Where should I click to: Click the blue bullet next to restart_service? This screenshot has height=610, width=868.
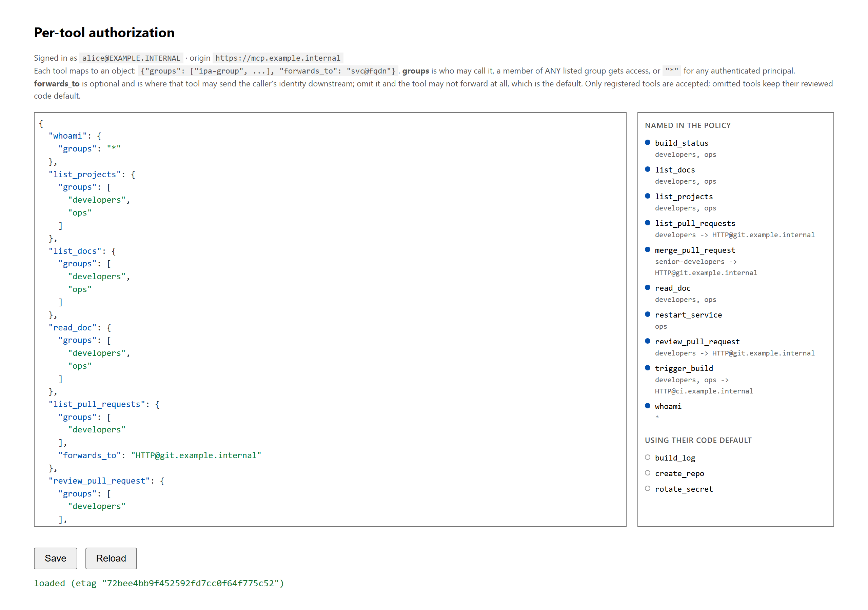pyautogui.click(x=648, y=314)
